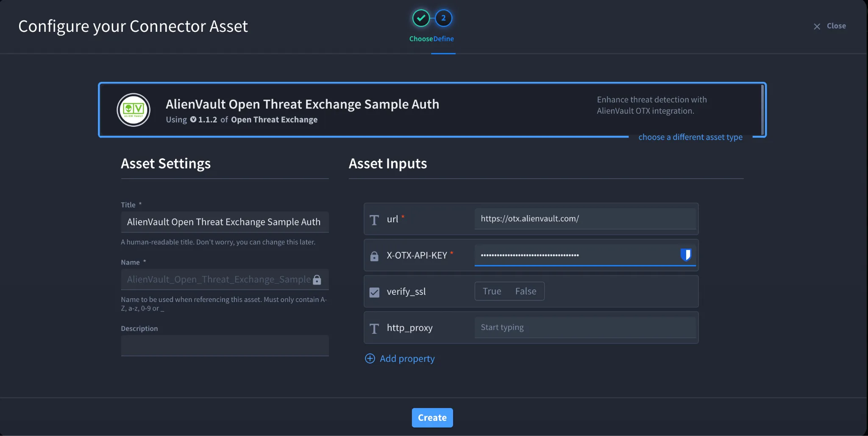
Task: Click the text-type icon beside http_proxy
Action: tap(374, 328)
